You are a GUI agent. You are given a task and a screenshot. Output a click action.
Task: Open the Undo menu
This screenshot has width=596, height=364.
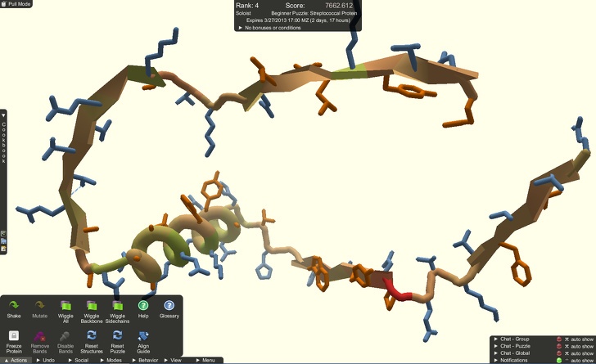pos(46,360)
